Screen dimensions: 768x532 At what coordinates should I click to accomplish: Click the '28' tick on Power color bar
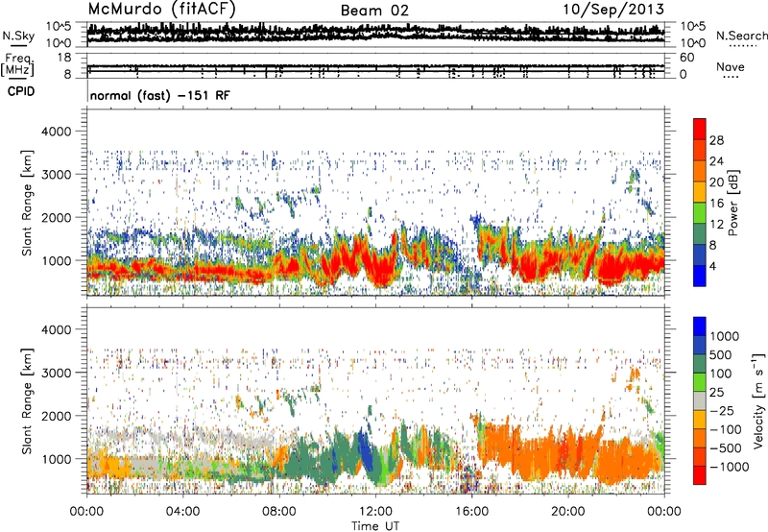click(716, 140)
